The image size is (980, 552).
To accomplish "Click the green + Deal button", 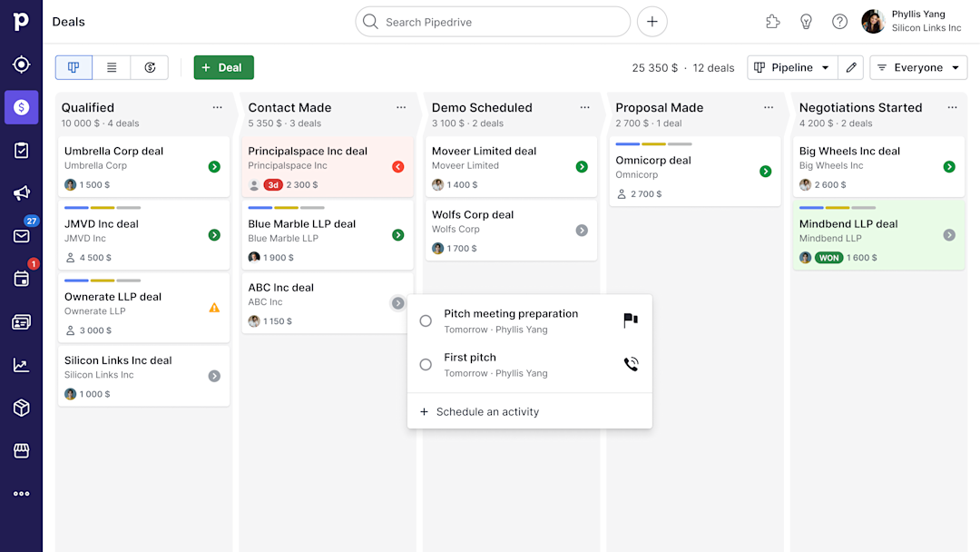I will (x=223, y=67).
